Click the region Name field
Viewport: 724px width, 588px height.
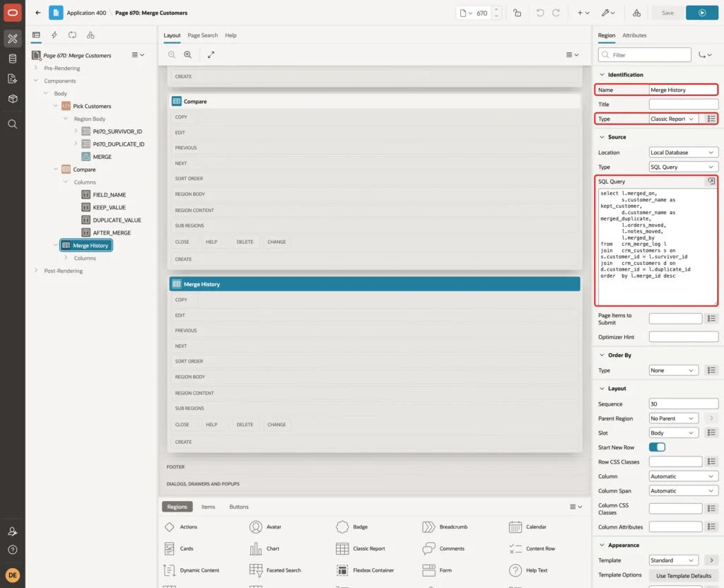coord(684,90)
